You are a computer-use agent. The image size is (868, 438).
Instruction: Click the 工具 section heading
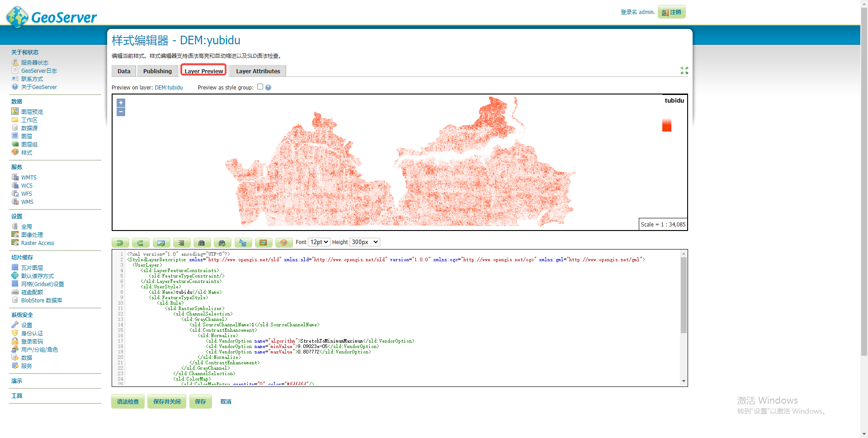point(17,396)
